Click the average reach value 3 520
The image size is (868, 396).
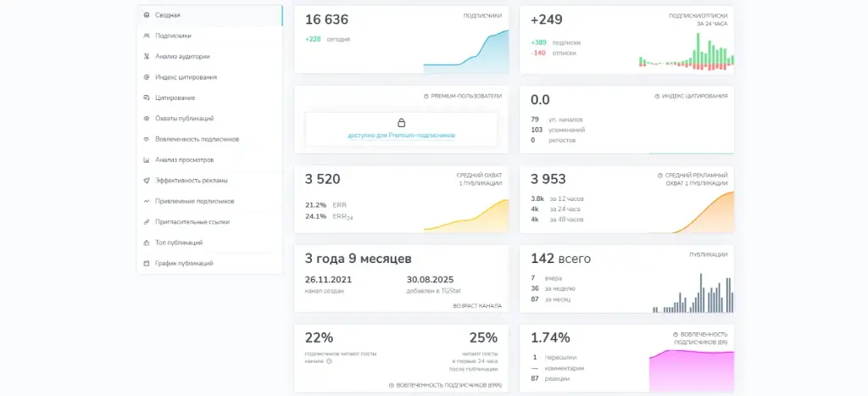pos(323,180)
